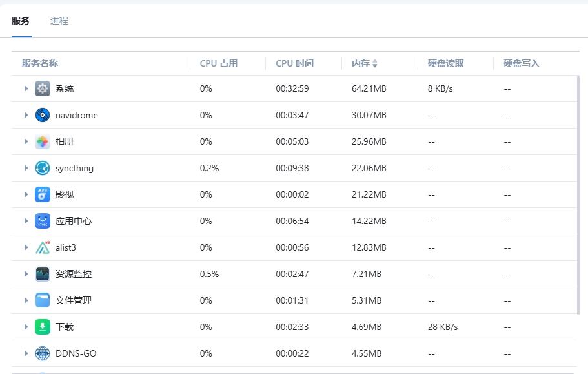Click the 00:00:22 CPU time value
Image resolution: width=588 pixels, height=374 pixels.
(292, 353)
